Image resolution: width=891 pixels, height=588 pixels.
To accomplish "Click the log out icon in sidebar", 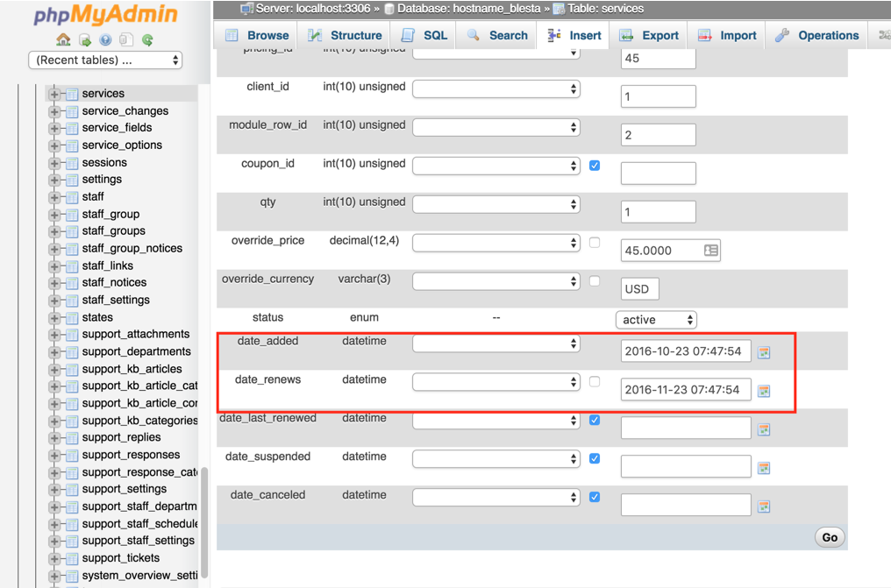I will point(85,39).
